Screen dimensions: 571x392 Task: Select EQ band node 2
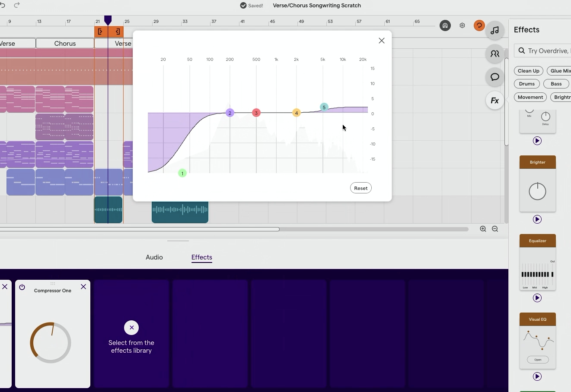pos(230,113)
